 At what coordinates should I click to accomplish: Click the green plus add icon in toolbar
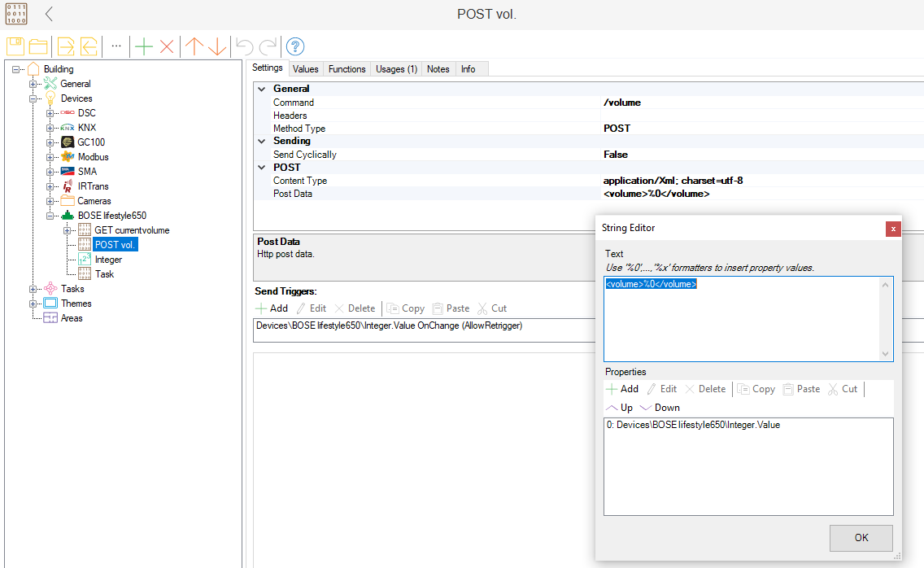[144, 46]
